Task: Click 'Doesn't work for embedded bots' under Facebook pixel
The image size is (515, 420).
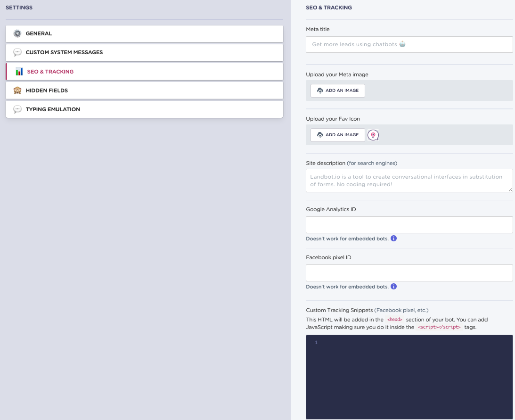Action: coord(347,287)
